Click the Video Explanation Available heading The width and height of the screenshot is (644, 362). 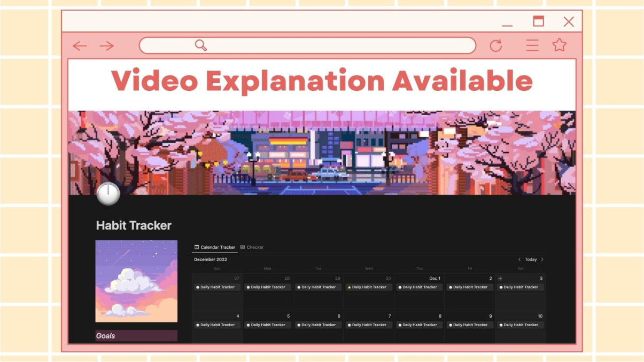[322, 81]
